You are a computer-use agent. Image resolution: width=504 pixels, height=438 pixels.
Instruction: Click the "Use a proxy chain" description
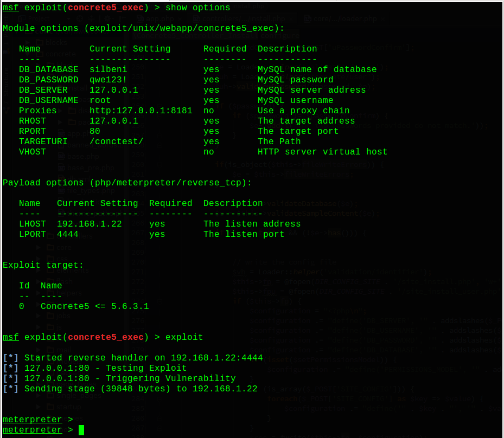coord(304,111)
